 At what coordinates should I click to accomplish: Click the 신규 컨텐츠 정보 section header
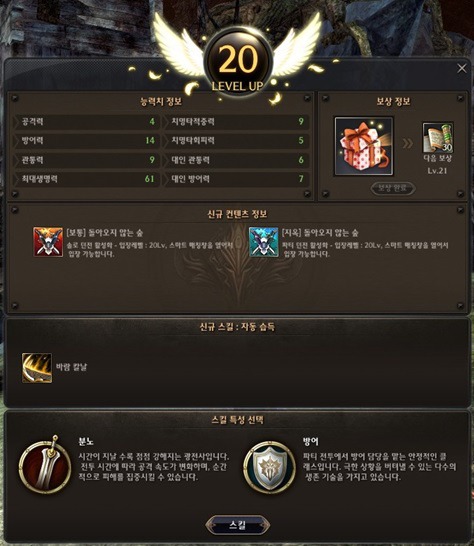point(237,214)
